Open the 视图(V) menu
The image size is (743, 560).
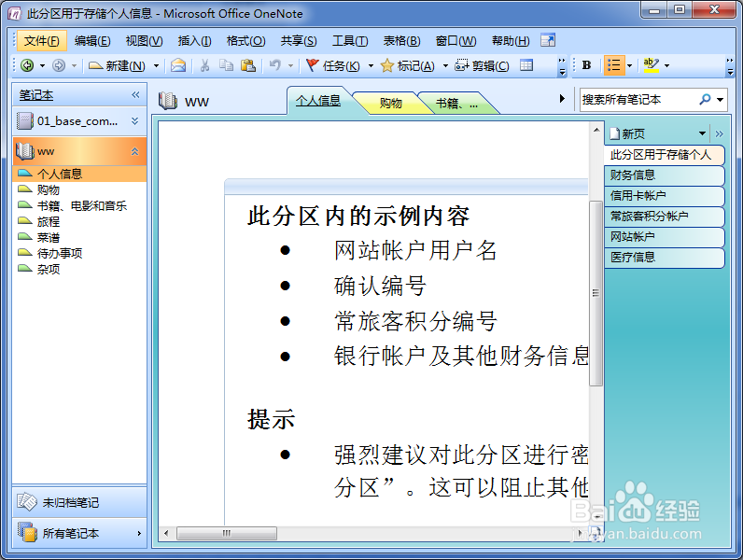pyautogui.click(x=144, y=41)
